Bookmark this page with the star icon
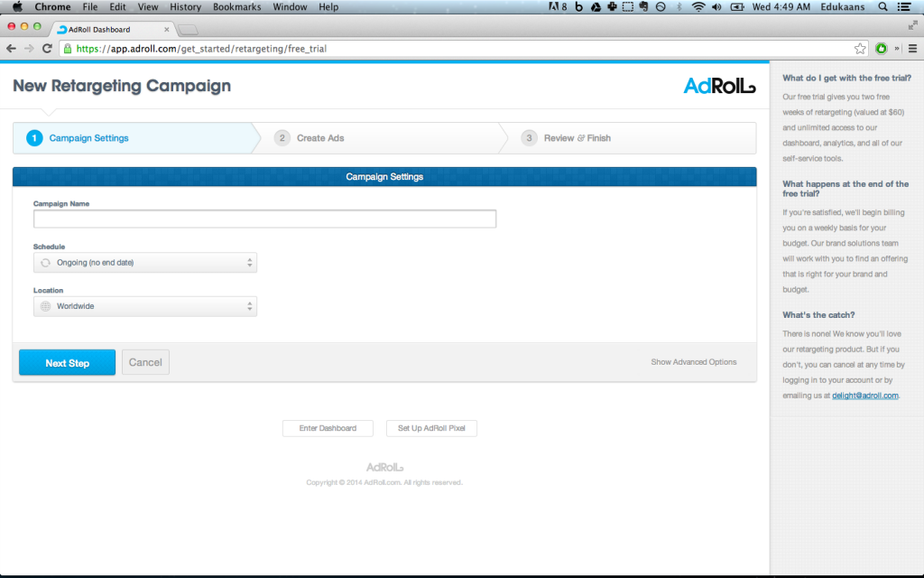 (860, 49)
